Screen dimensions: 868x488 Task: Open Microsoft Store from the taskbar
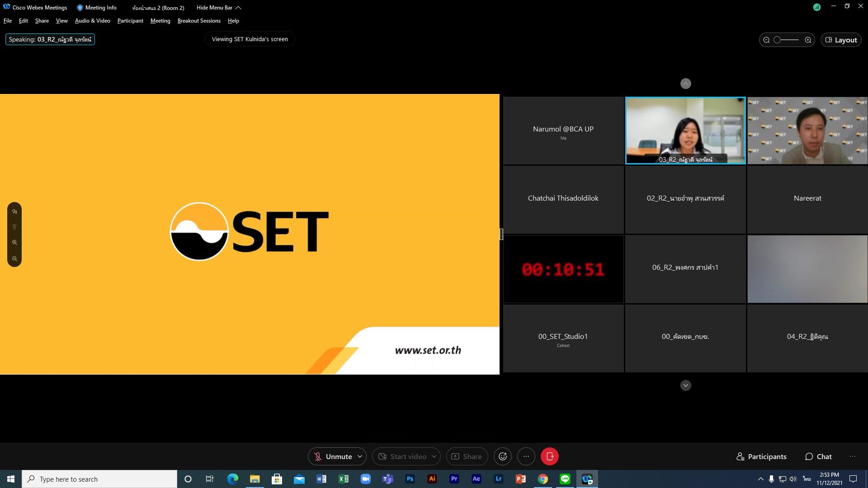[x=277, y=479]
